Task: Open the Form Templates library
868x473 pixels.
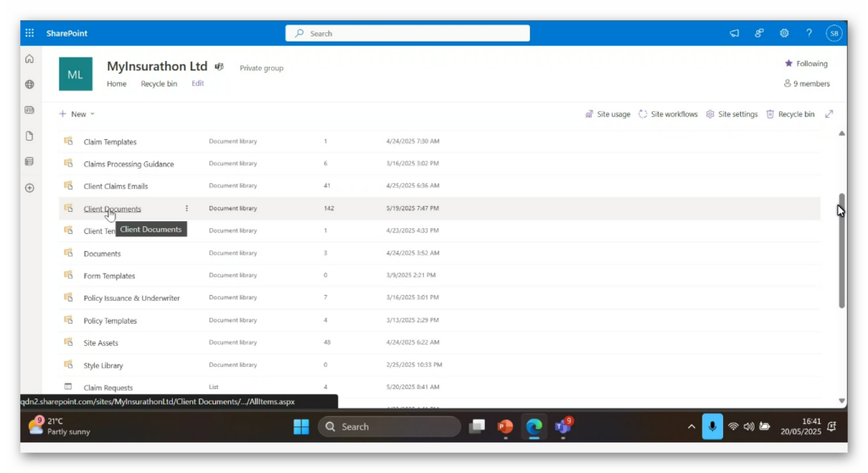Action: click(x=109, y=275)
